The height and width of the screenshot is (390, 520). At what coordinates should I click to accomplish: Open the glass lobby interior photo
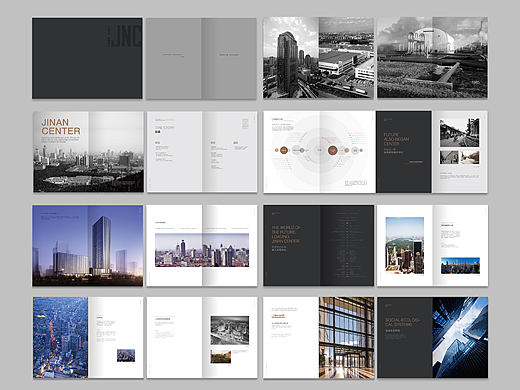pos(346,338)
